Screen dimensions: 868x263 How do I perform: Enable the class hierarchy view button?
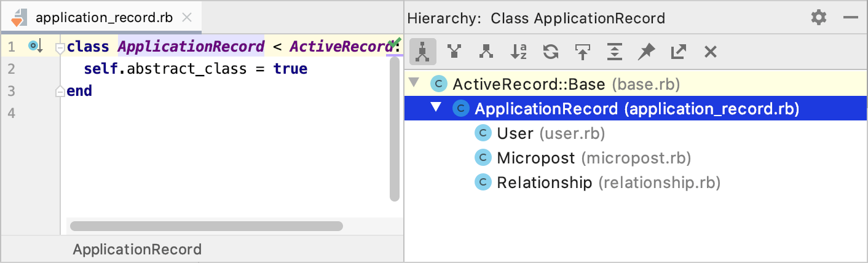422,52
